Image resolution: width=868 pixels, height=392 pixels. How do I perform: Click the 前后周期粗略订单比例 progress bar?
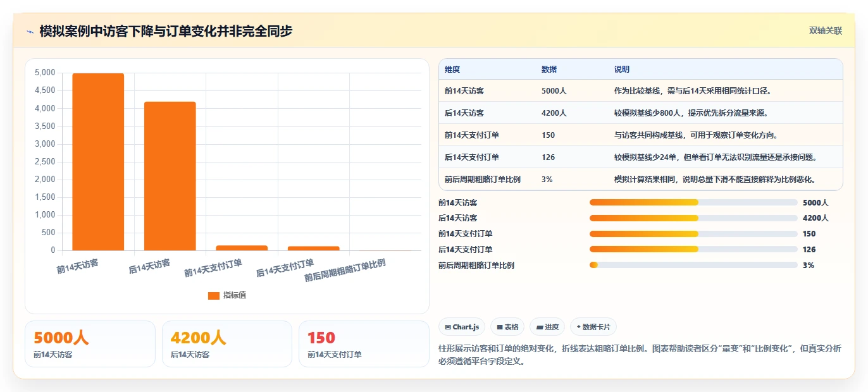click(x=693, y=265)
